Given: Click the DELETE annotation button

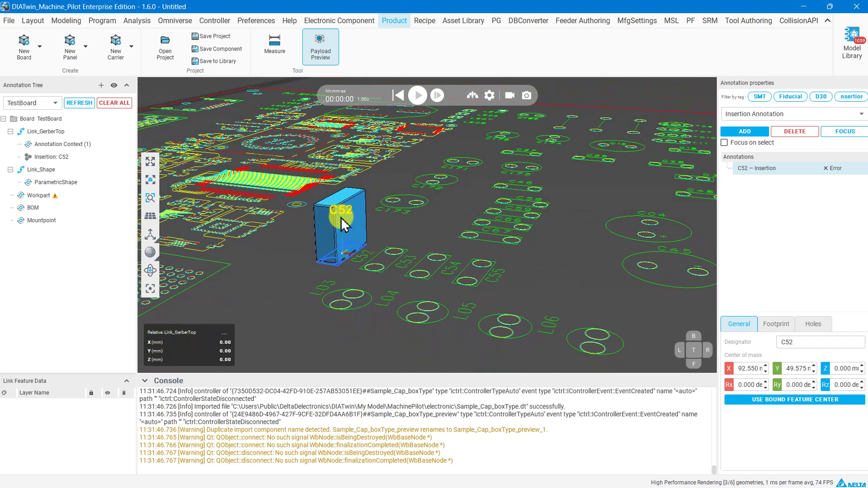Looking at the screenshot, I should pos(795,131).
